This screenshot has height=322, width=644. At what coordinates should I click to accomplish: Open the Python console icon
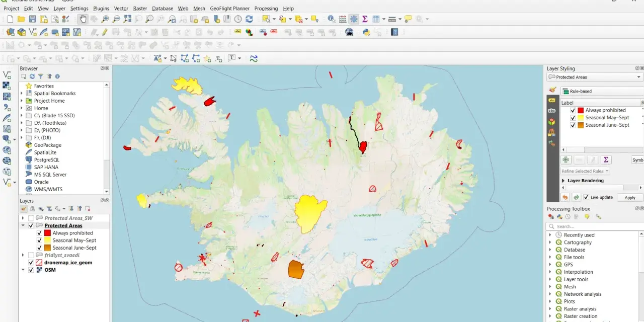[366, 32]
